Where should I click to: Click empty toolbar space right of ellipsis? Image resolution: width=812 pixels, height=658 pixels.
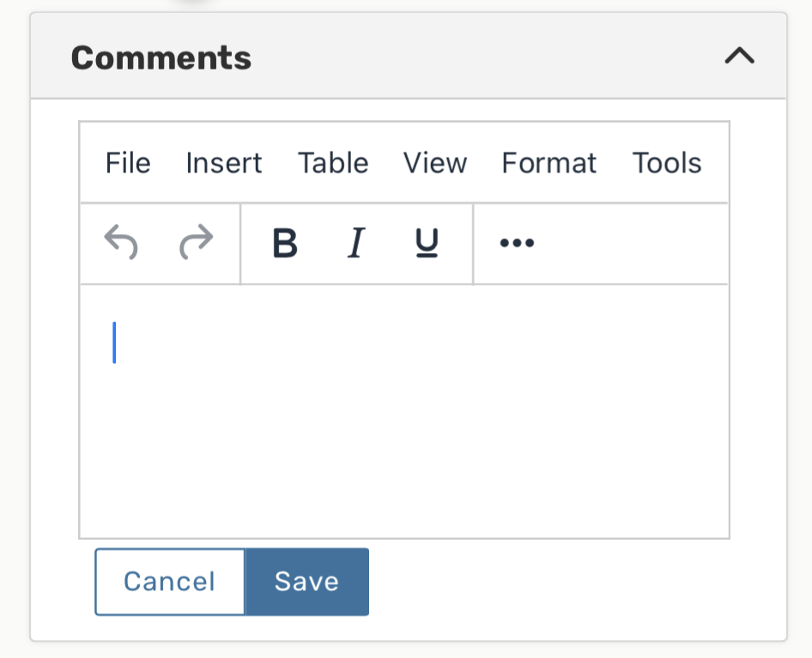pos(635,244)
